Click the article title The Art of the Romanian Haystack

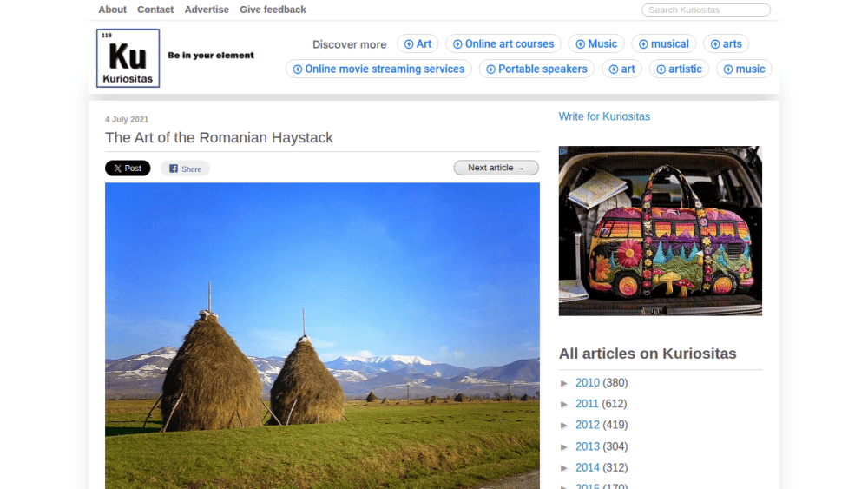point(220,137)
